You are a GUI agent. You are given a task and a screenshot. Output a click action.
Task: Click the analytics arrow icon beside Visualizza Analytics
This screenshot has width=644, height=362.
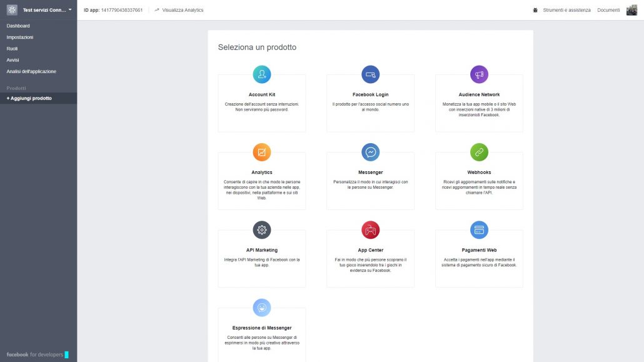click(156, 10)
